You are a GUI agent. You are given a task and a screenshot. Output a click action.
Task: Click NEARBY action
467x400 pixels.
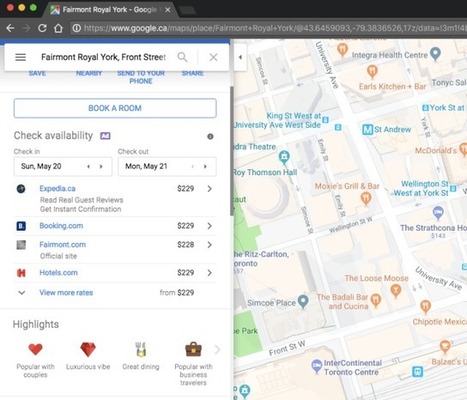[x=89, y=73]
